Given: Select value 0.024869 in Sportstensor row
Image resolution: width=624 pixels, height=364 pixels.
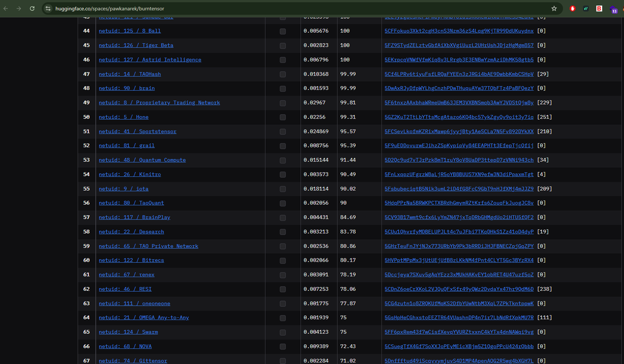Looking at the screenshot, I should [x=316, y=132].
